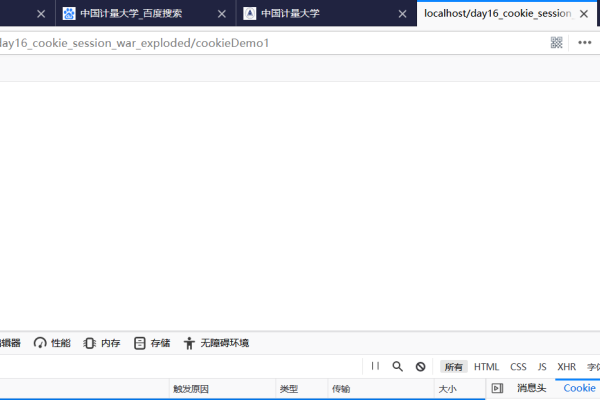Sort by 类型 column header
Image resolution: width=600 pixels, height=400 pixels.
click(x=302, y=389)
